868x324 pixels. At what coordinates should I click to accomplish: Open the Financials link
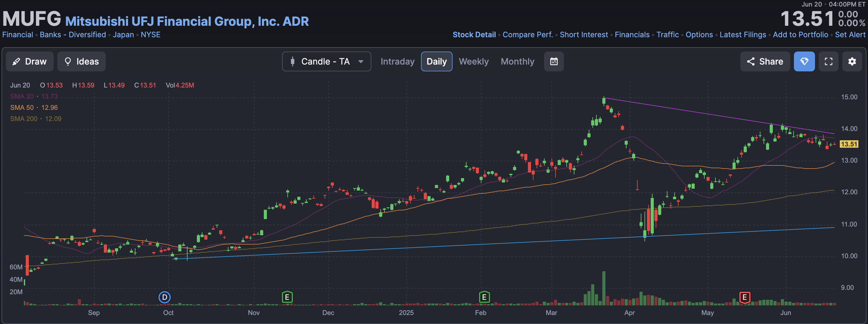632,35
